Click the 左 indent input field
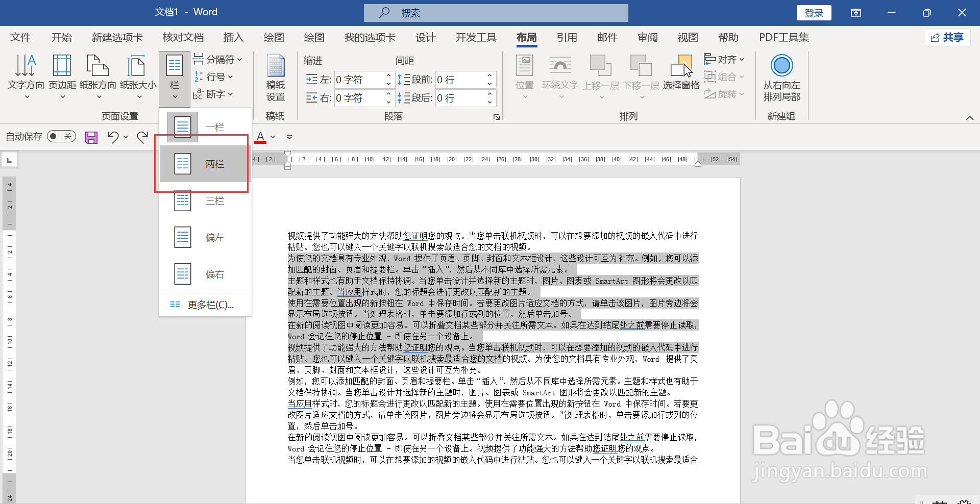Image resolution: width=980 pixels, height=504 pixels. pos(358,80)
